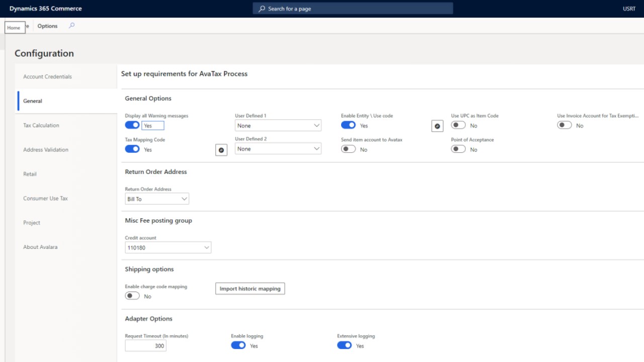Enable Send item account to Avatax
Viewport: 644px width, 362px height.
pyautogui.click(x=348, y=149)
